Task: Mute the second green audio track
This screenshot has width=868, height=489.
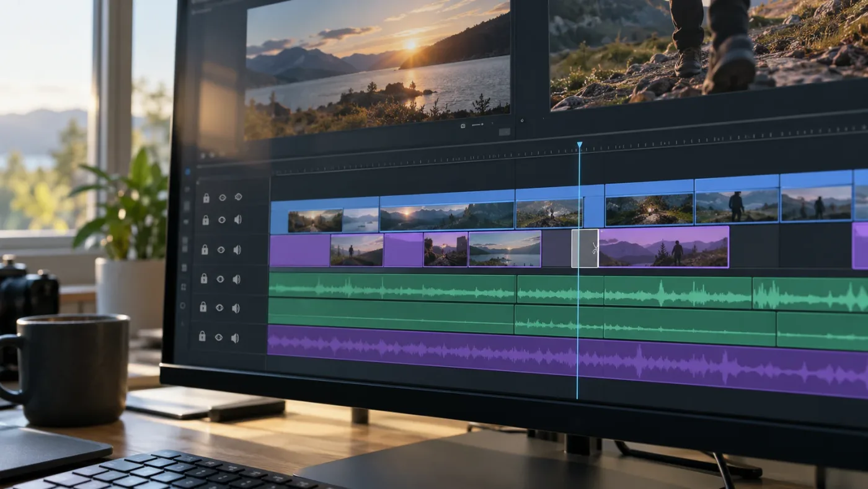Action: click(236, 308)
